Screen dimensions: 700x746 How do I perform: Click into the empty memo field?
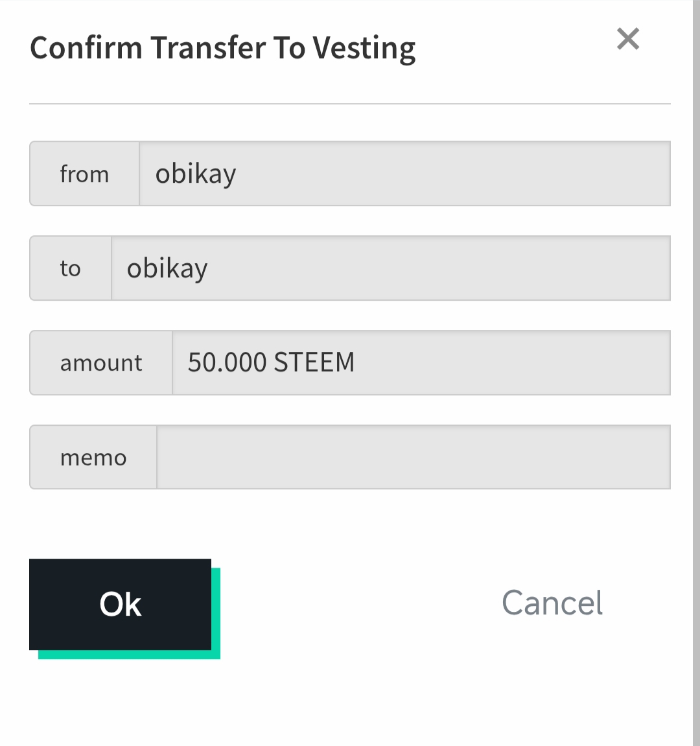tap(413, 458)
